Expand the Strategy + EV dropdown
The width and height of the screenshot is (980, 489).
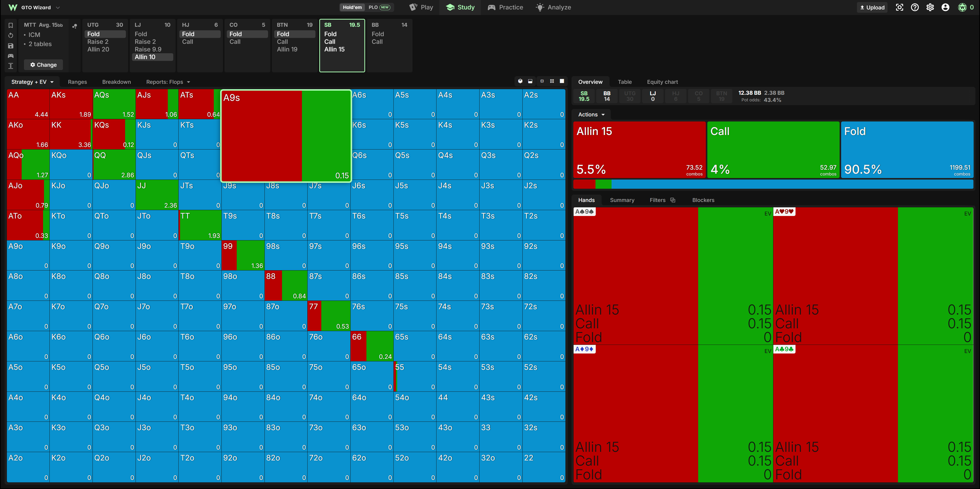pos(32,82)
